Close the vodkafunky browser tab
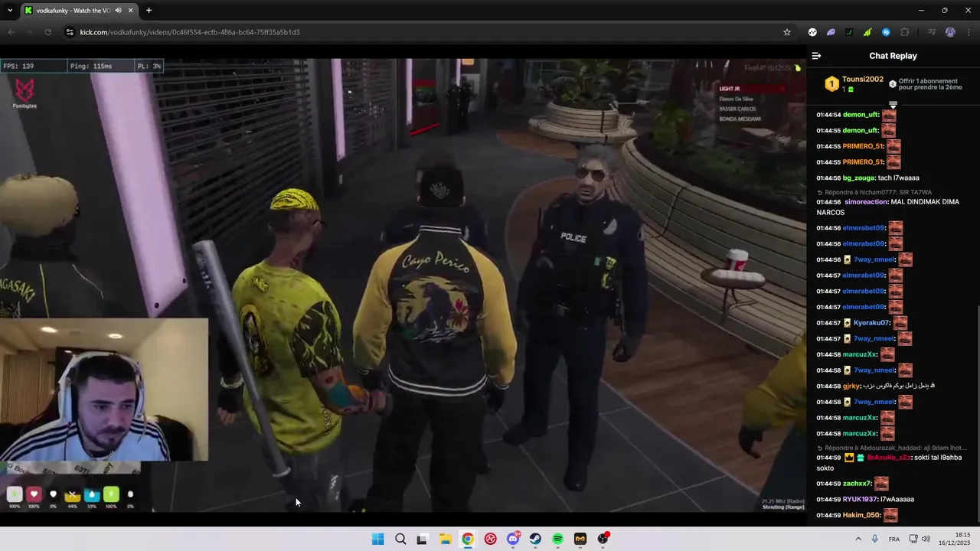This screenshot has width=980, height=551. tap(131, 11)
